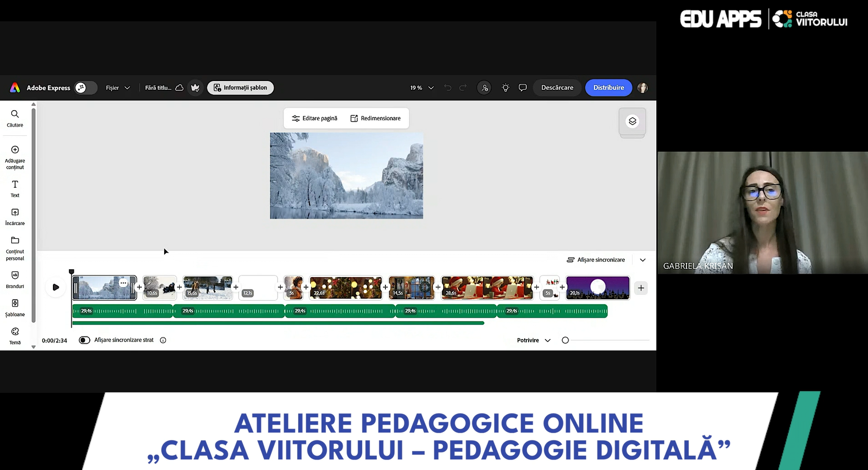
Task: Click the Redimensionare option
Action: 376,118
